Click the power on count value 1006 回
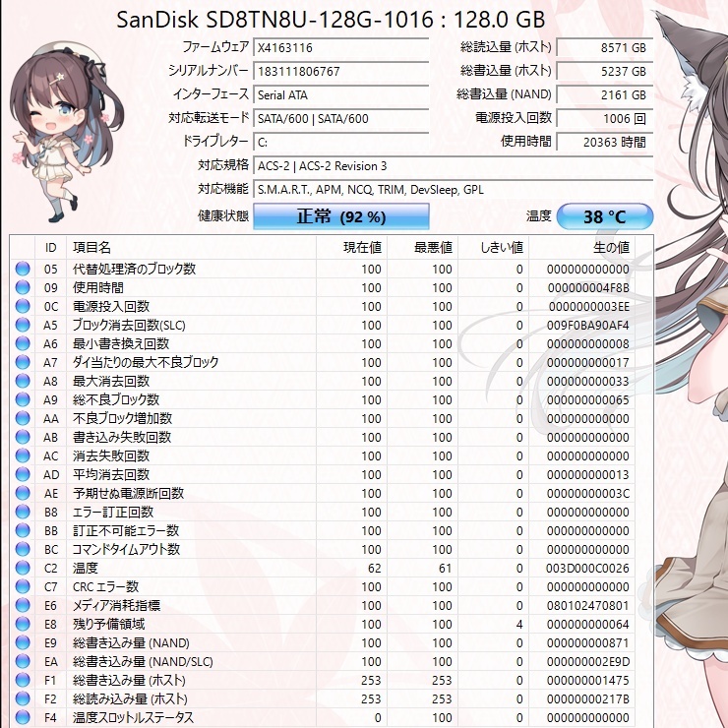Screen dimensions: 728x728 (604, 118)
